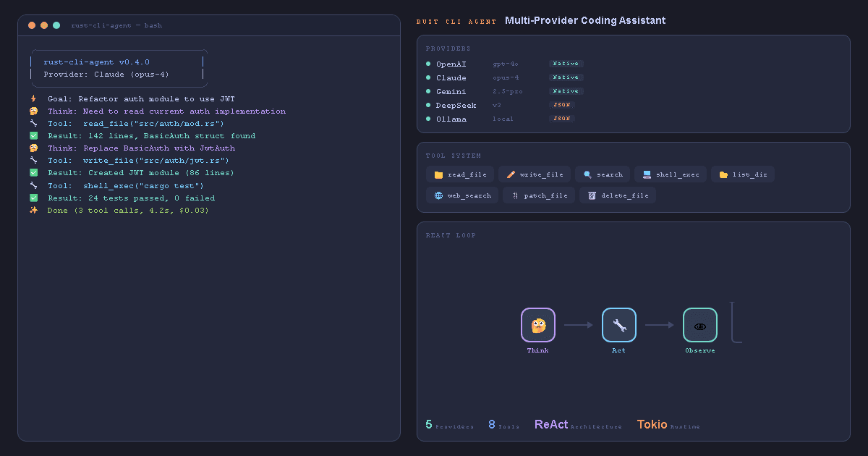Screen dimensions: 868x456
Task: Select the read_file folder icon
Action: point(438,174)
